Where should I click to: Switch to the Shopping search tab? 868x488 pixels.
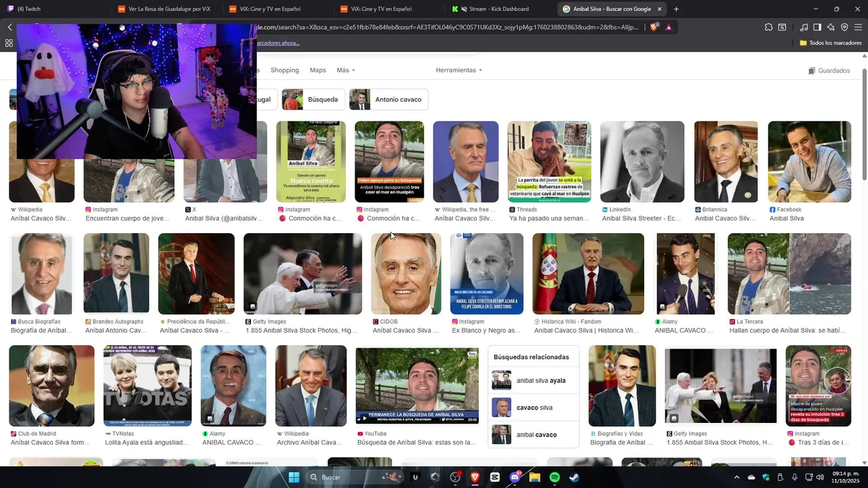pyautogui.click(x=285, y=70)
